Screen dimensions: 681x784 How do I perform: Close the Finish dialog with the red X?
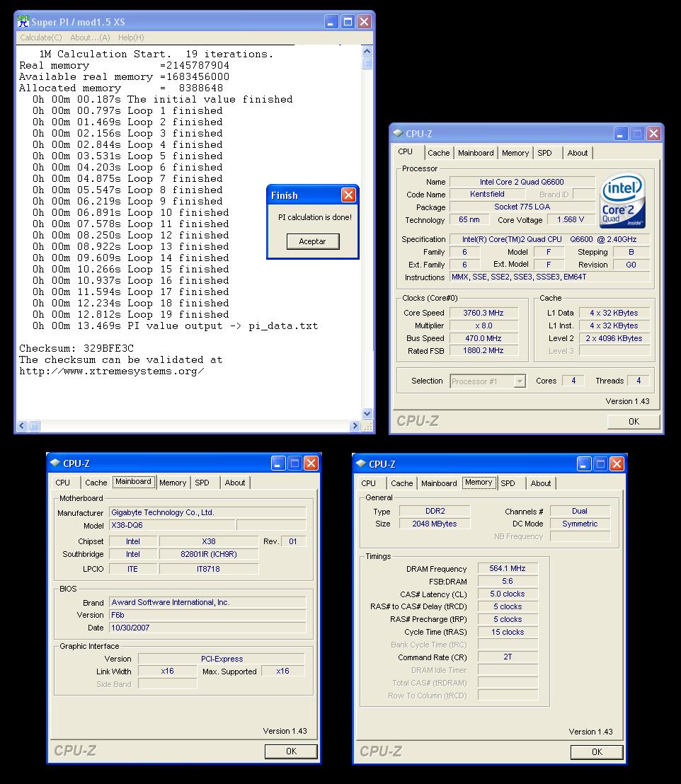coord(348,195)
